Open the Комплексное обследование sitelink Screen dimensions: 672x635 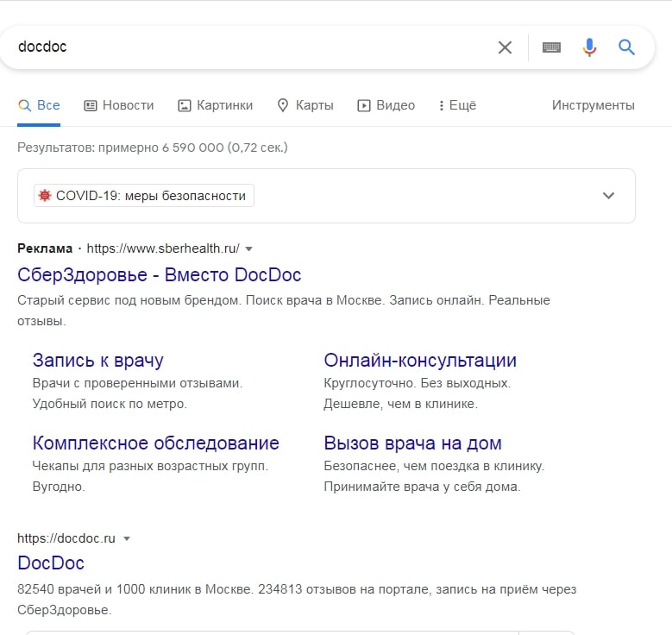[155, 443]
